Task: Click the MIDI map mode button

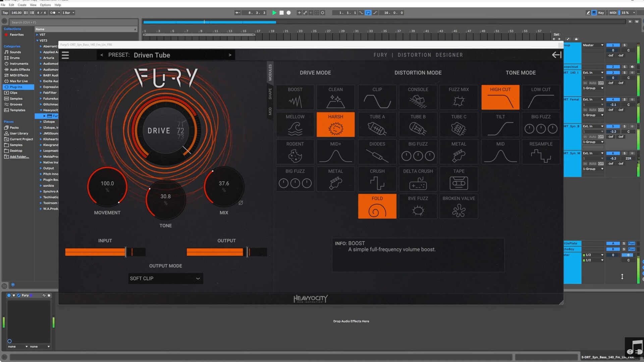Action: (x=613, y=13)
